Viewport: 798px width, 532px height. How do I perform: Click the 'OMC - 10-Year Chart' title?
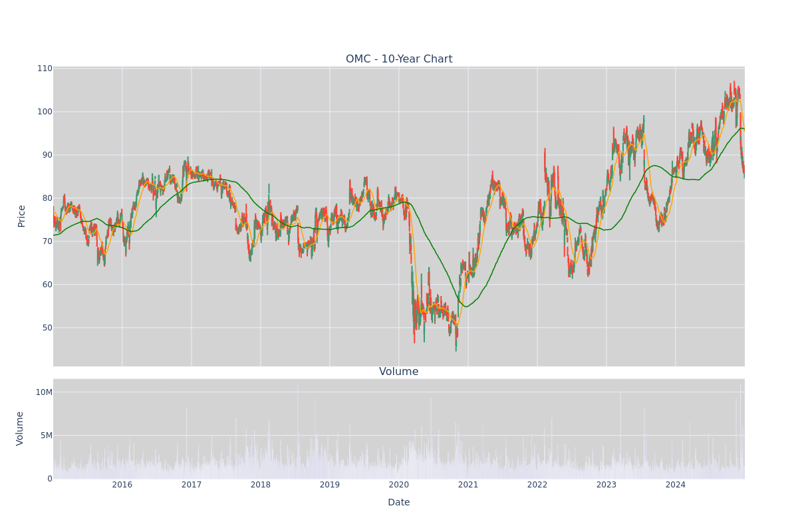click(399, 59)
